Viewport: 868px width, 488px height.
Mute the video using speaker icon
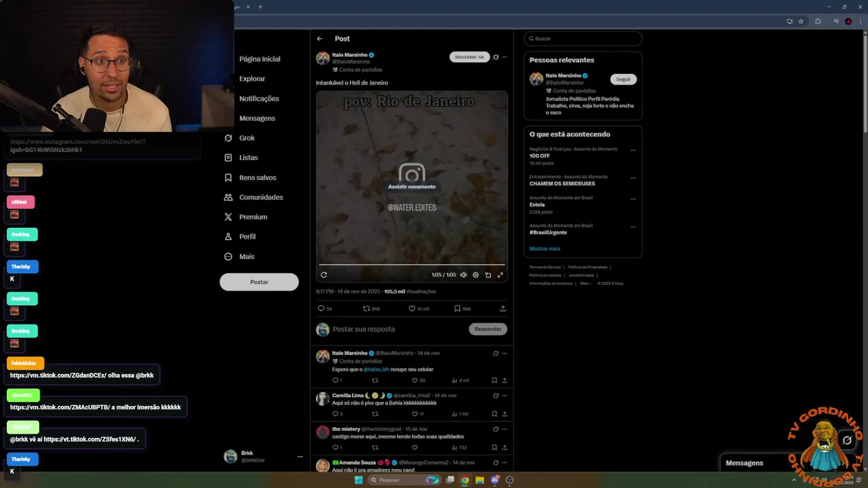(463, 274)
